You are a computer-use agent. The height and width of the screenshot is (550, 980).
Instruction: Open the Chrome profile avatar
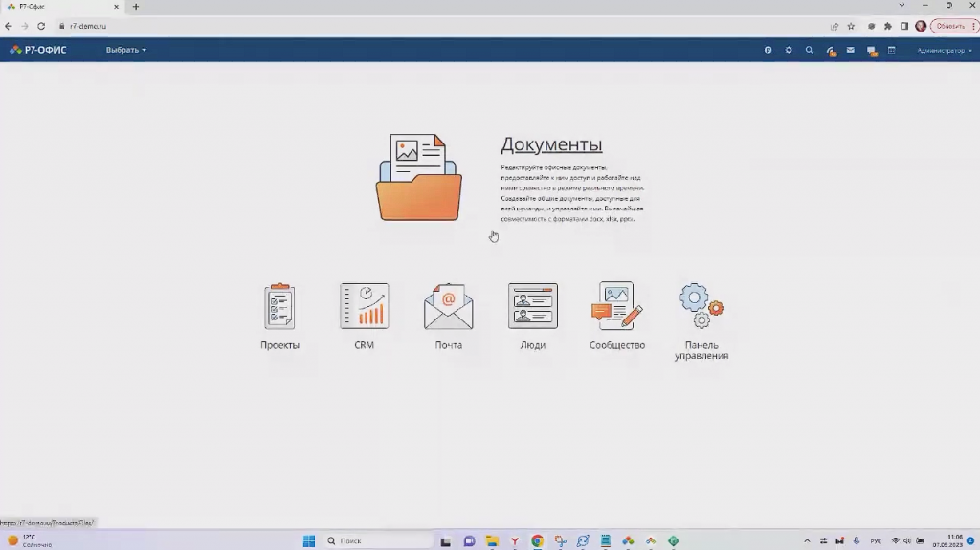pyautogui.click(x=921, y=26)
